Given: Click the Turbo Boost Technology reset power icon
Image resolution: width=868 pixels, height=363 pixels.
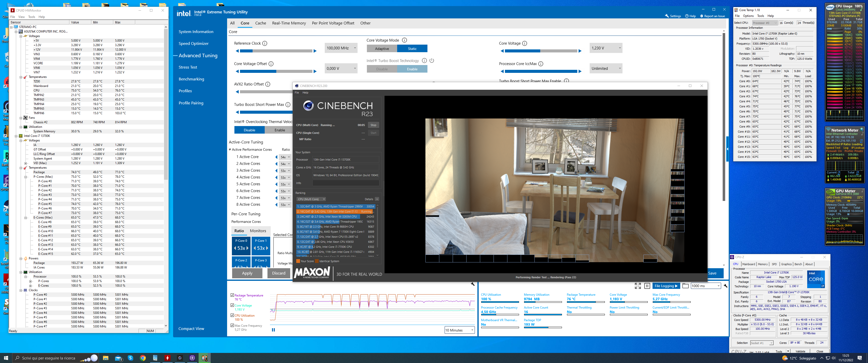Looking at the screenshot, I should (x=432, y=60).
